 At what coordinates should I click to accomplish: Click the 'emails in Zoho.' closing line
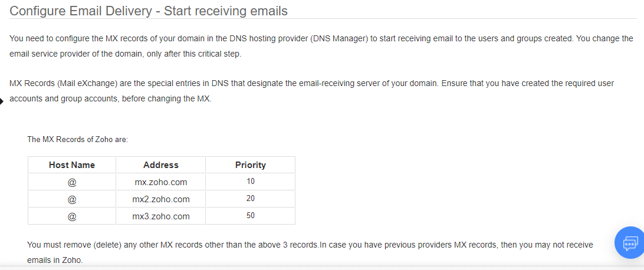(x=55, y=259)
